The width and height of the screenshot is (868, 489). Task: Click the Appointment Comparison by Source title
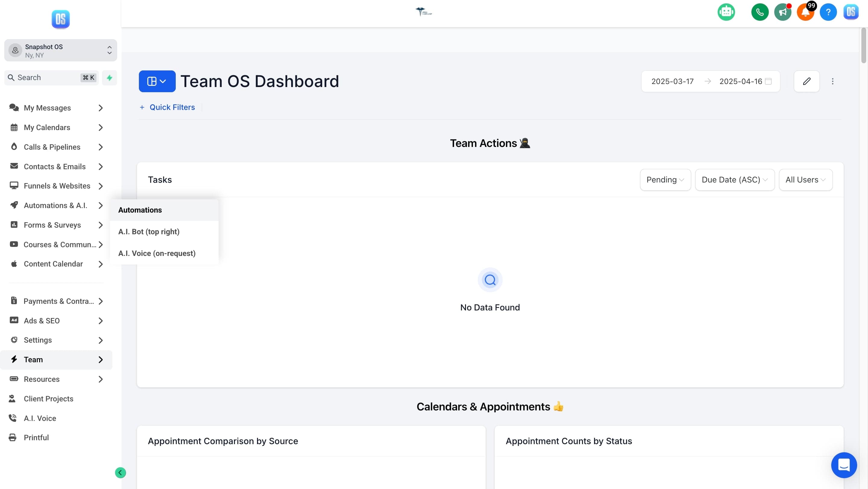click(223, 441)
